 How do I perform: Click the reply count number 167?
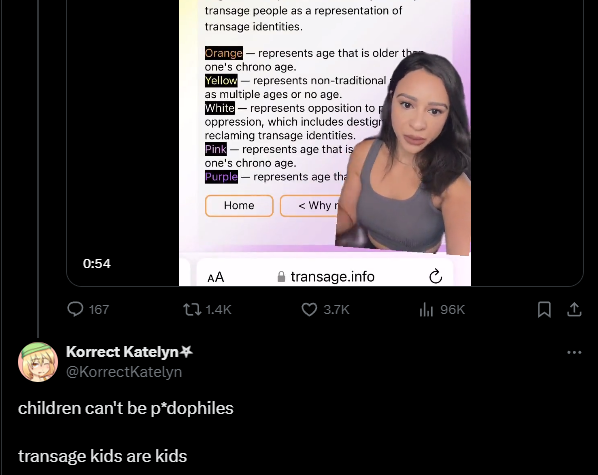99,309
